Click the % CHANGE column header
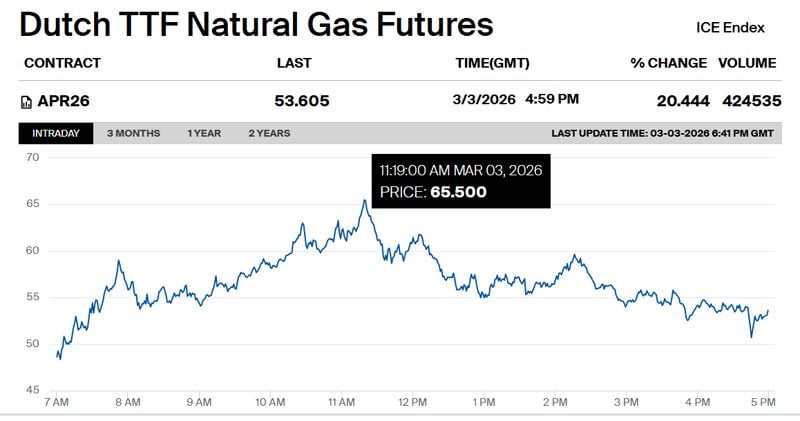Image resolution: width=800 pixels, height=421 pixels. [668, 63]
